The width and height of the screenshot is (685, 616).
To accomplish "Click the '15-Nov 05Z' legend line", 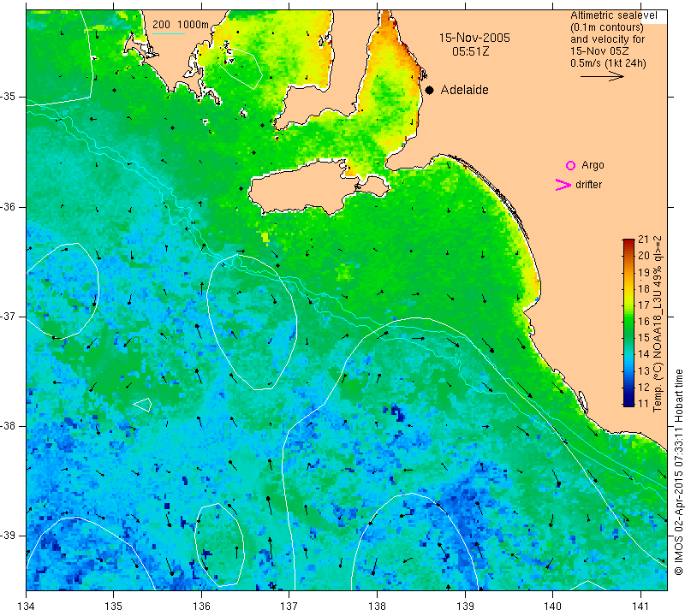I will click(599, 51).
